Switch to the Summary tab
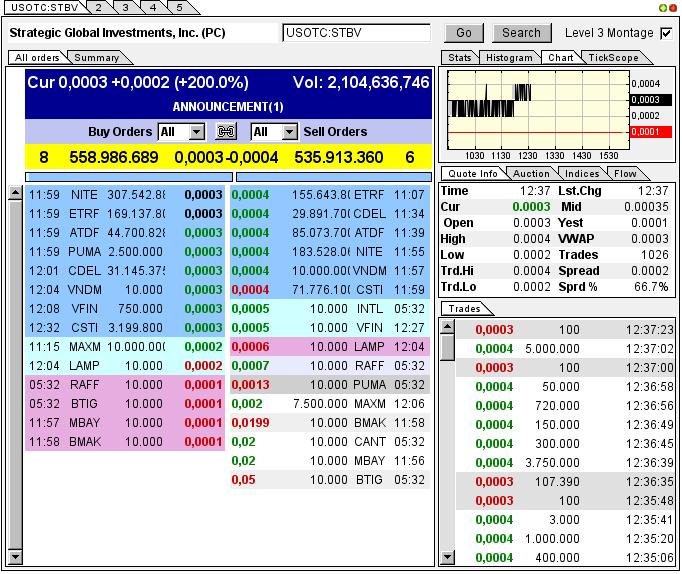The width and height of the screenshot is (682, 574). click(97, 58)
